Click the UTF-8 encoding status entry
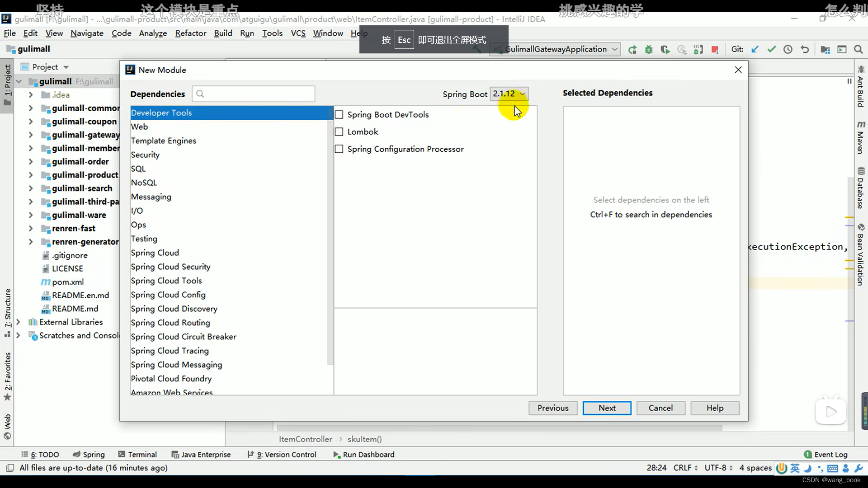The width and height of the screenshot is (868, 488). coord(718,468)
